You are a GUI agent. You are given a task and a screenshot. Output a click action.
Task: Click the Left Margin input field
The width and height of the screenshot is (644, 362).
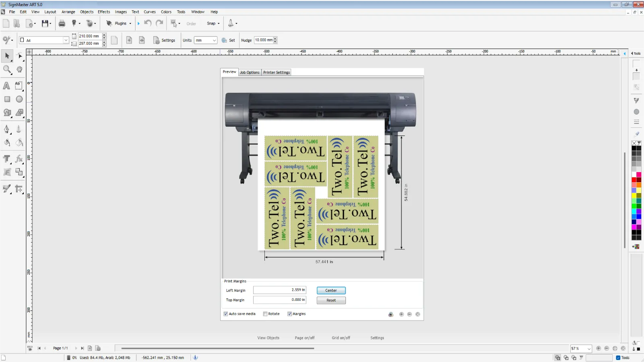280,290
